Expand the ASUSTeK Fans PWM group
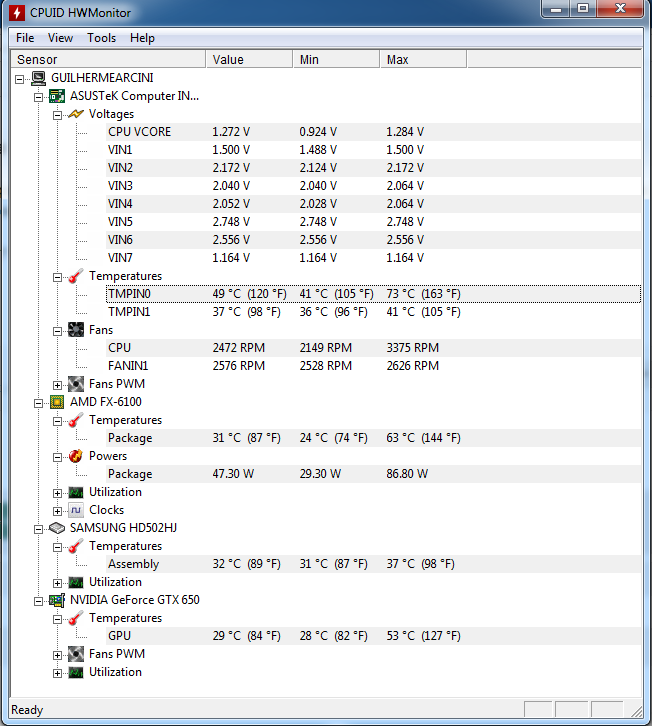The height and width of the screenshot is (726, 652). pos(57,385)
